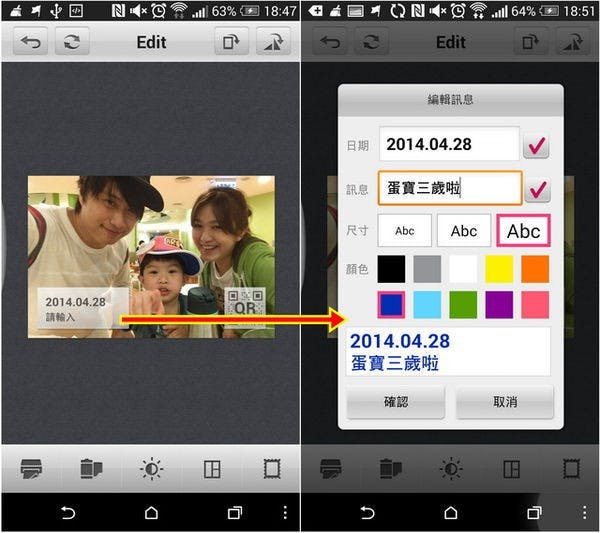Tap the 編輯訊息 dialog title
This screenshot has width=600, height=533.
point(450,99)
